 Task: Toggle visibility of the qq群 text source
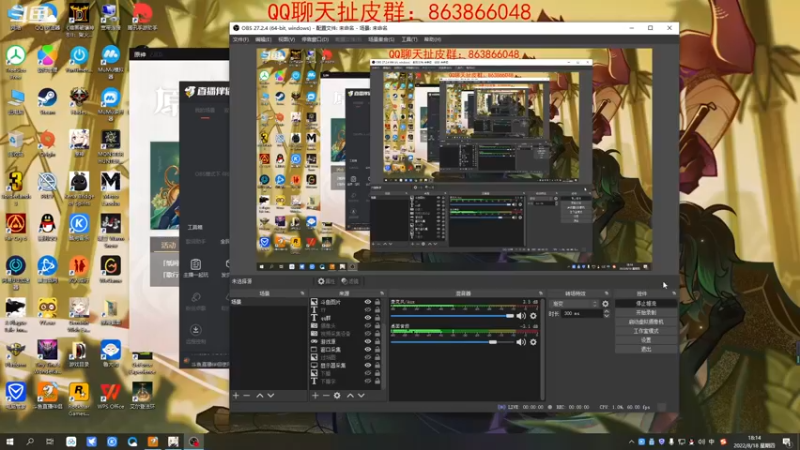click(367, 318)
